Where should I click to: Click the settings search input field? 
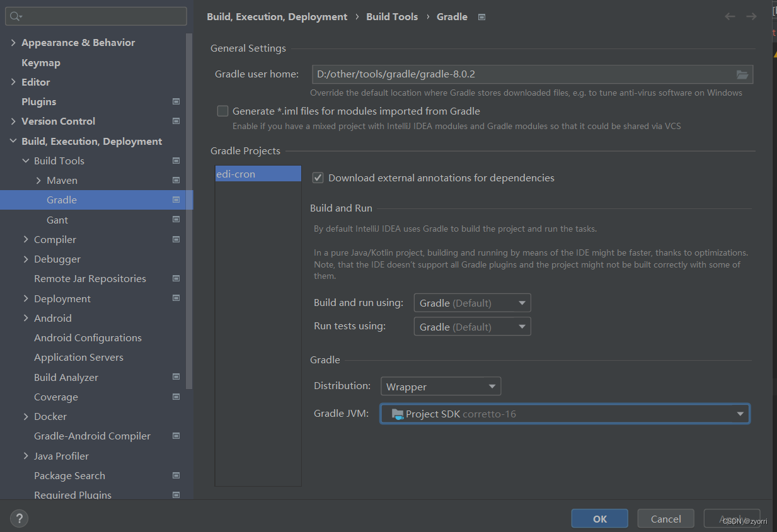pos(96,16)
